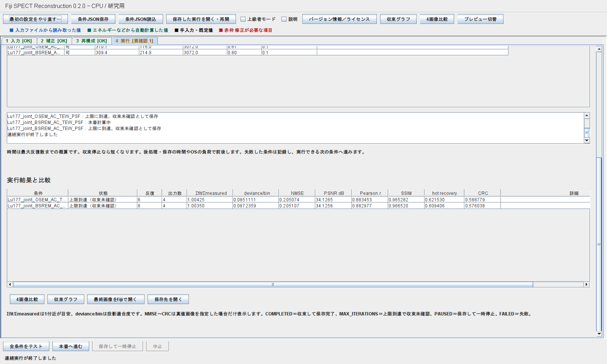Save conditions with 条件JSON保存
The height and width of the screenshot is (364, 607).
(93, 19)
